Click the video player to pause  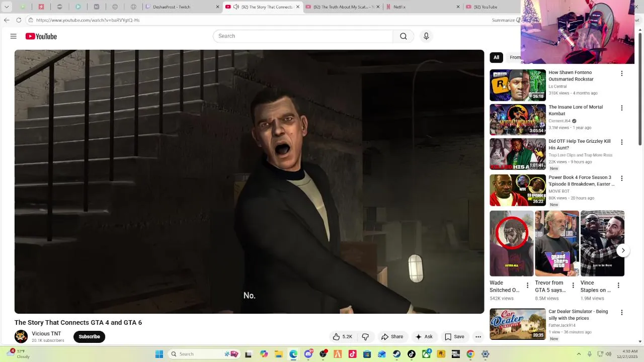(249, 182)
